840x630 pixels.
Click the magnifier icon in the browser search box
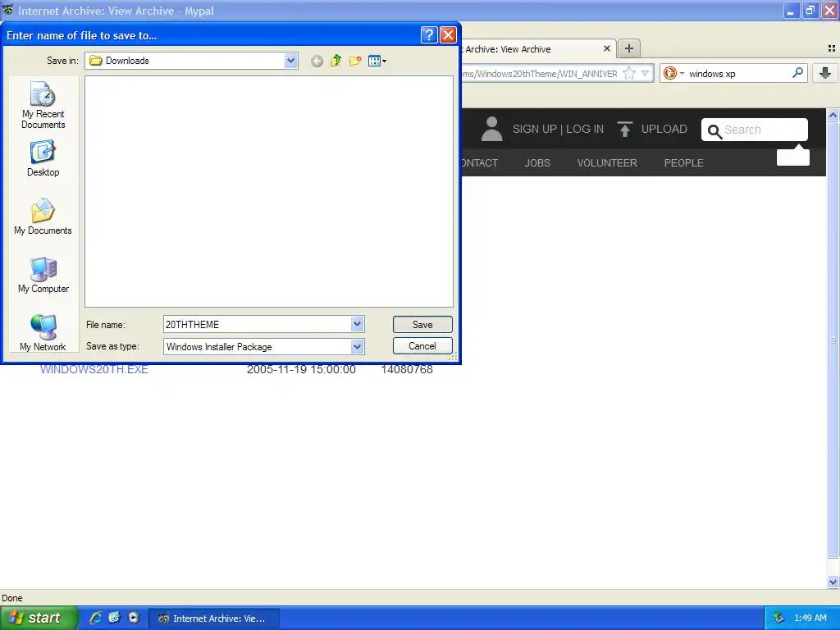click(x=797, y=73)
